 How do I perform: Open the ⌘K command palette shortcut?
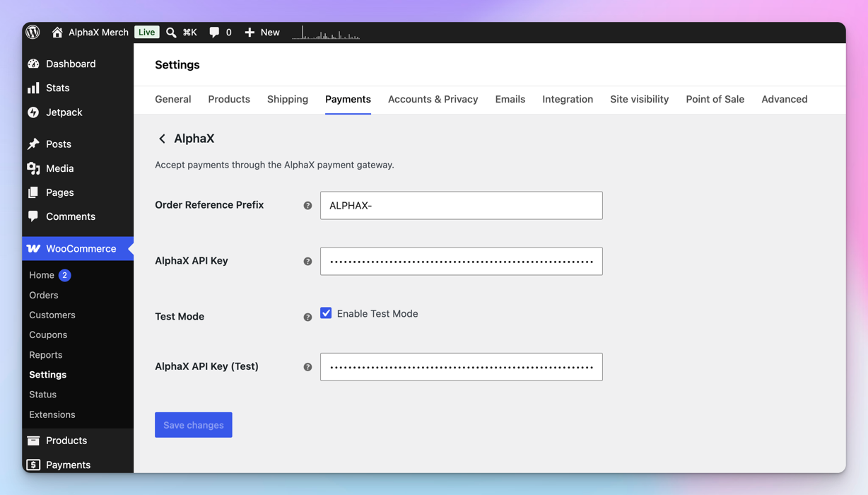(190, 33)
